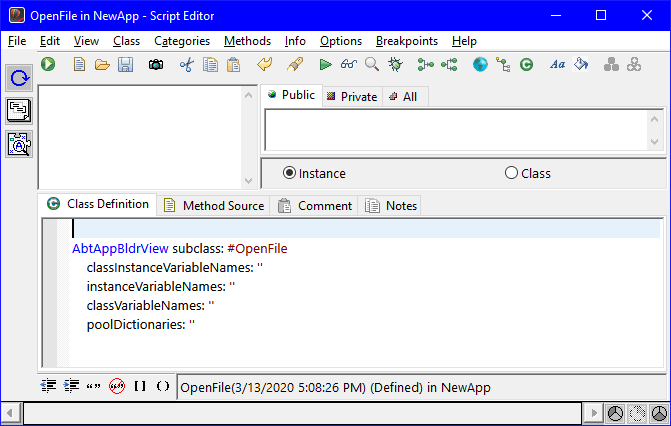Open the Notes tab
The image size is (671, 426).
[391, 205]
